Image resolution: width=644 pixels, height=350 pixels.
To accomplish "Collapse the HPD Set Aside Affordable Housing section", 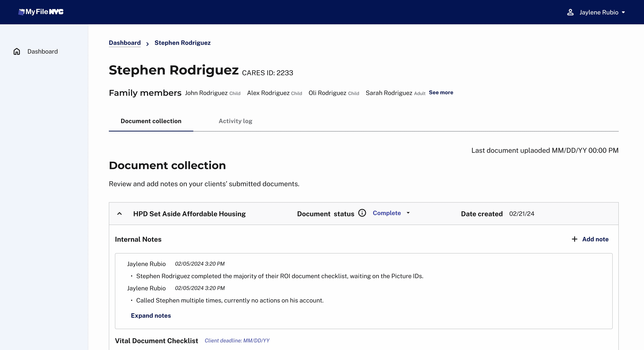I will 119,213.
